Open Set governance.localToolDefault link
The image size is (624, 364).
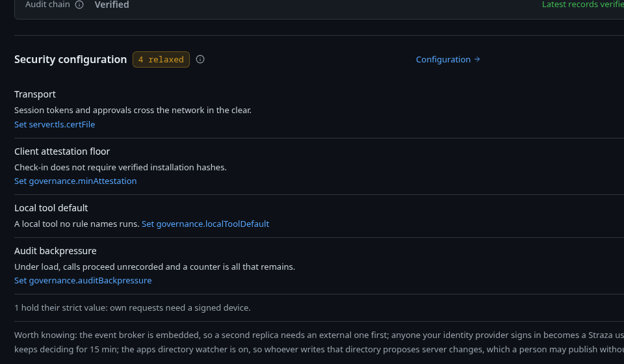pos(205,224)
